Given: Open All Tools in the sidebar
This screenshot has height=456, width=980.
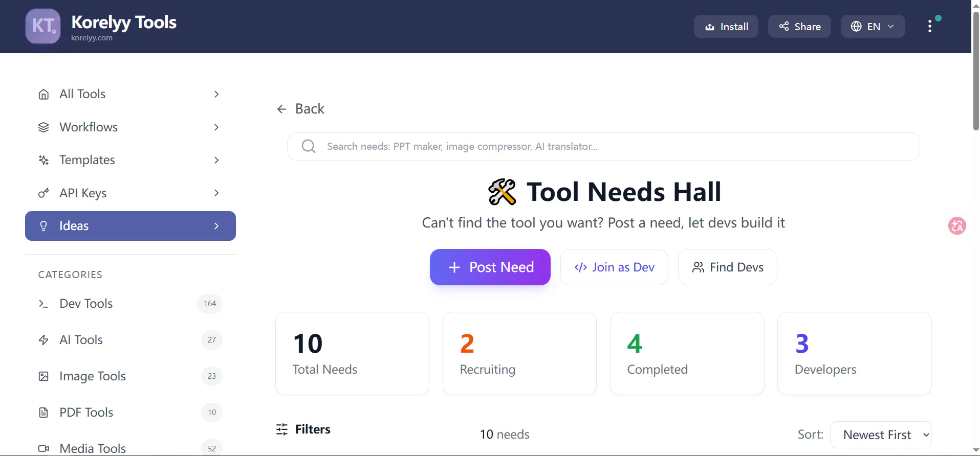Looking at the screenshot, I should 130,94.
